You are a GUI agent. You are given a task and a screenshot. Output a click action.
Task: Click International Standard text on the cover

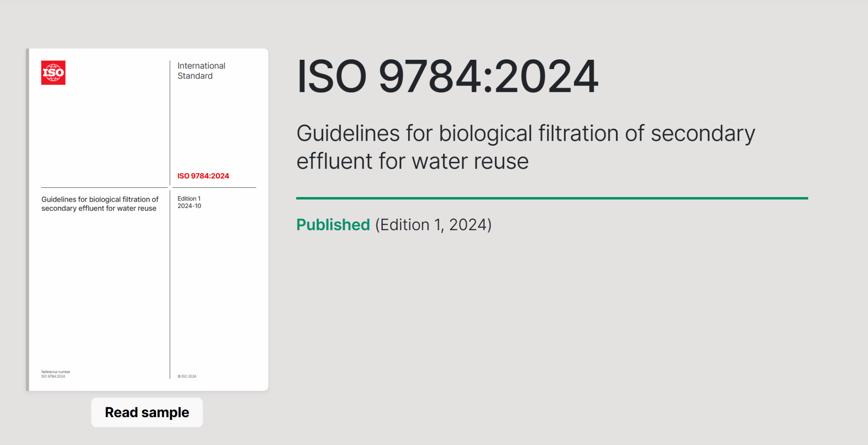[201, 66]
